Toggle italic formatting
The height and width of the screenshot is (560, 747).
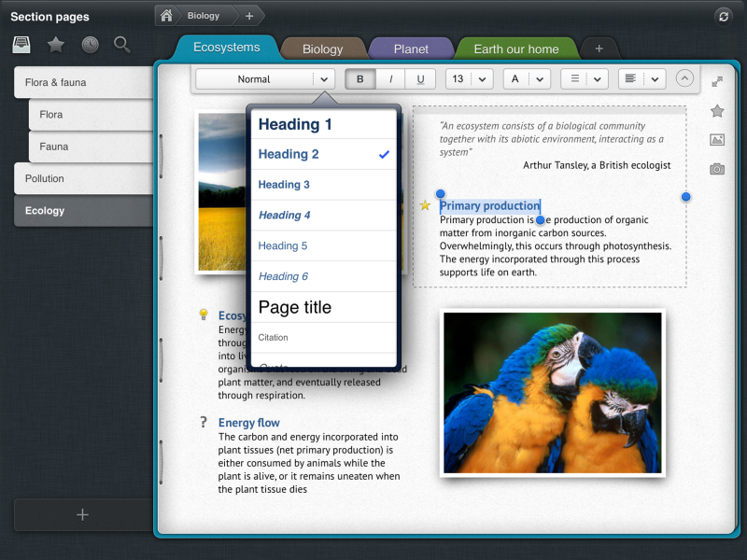click(390, 79)
